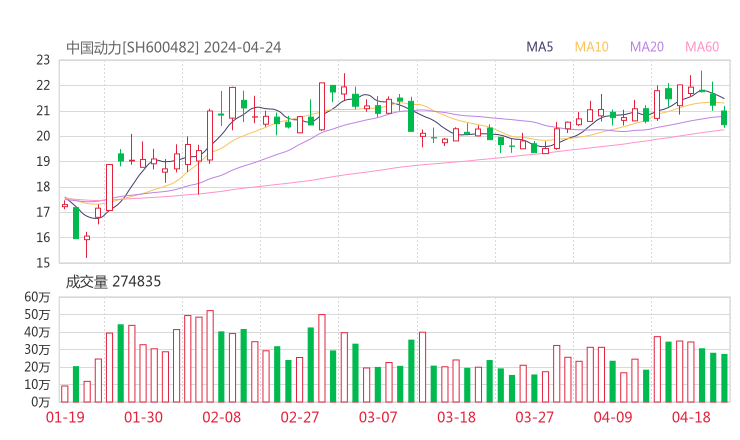
Task: Click the 01-30 date axis label
Action: (x=143, y=417)
